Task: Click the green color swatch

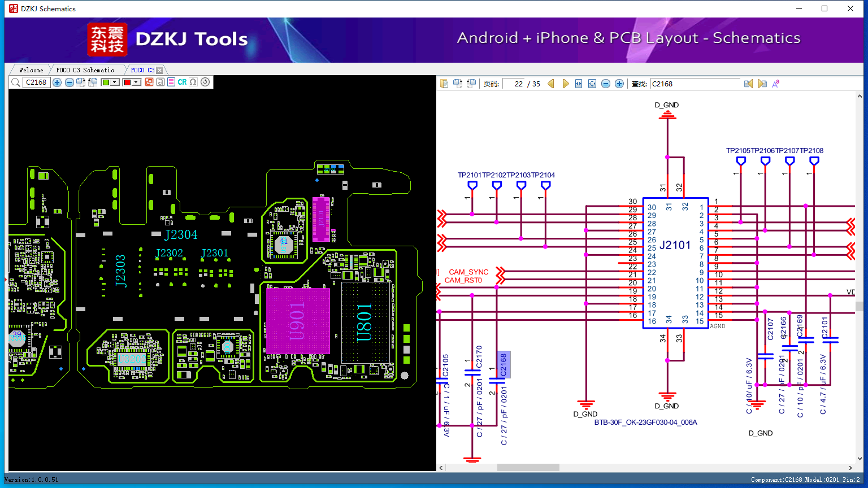Action: [x=106, y=82]
